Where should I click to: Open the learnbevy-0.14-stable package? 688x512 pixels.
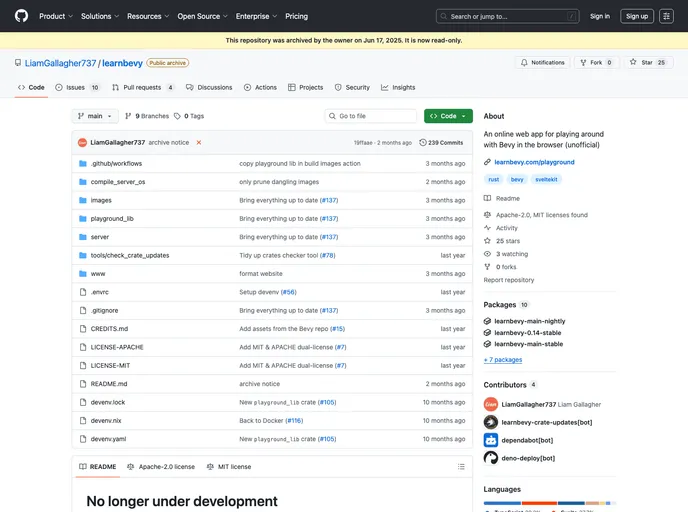point(527,333)
